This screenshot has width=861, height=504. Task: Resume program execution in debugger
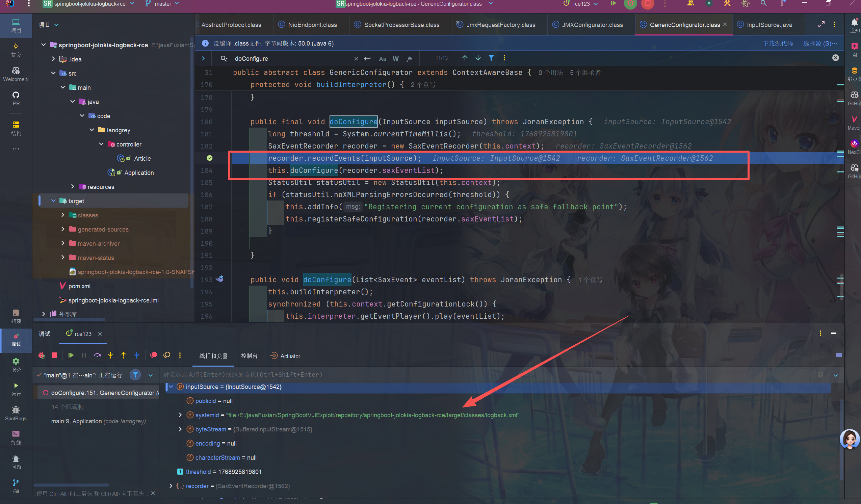coord(71,355)
